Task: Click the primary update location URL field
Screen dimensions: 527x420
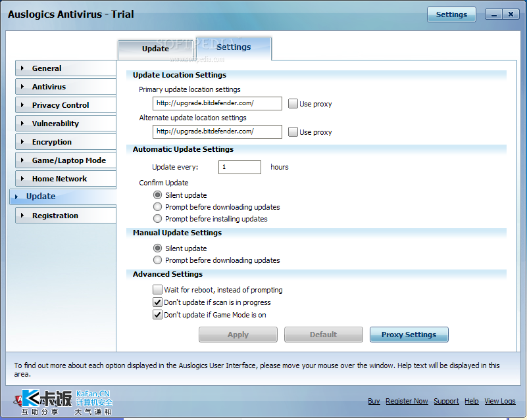Action: pyautogui.click(x=217, y=103)
